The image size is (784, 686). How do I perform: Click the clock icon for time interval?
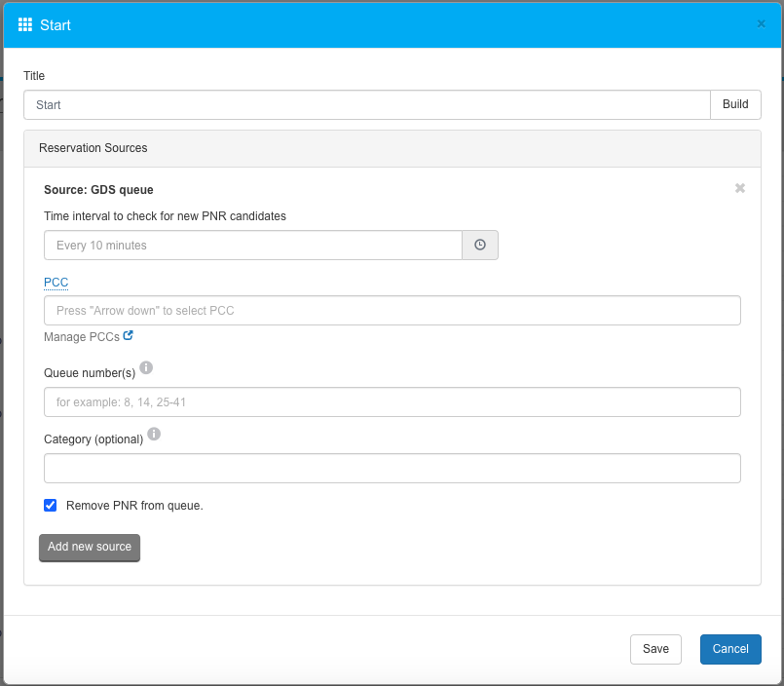(x=480, y=246)
